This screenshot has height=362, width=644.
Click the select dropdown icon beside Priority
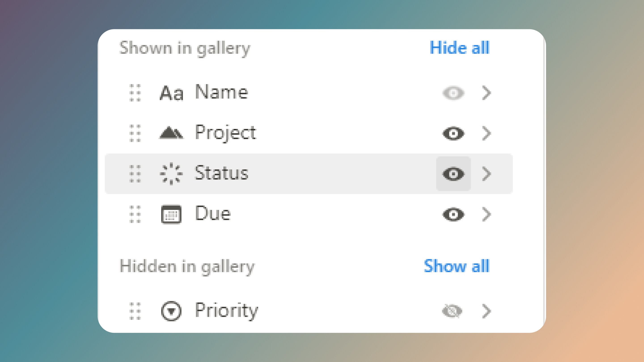click(x=171, y=311)
